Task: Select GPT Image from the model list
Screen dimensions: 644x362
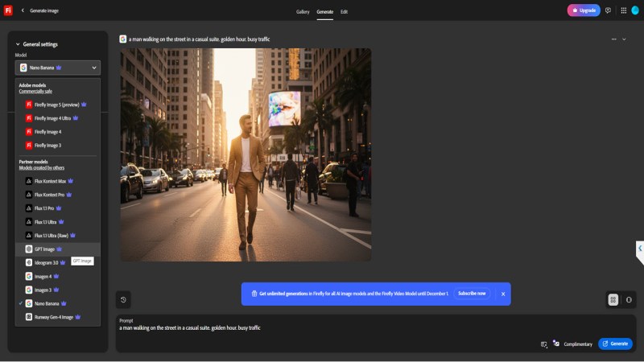Action: (44, 249)
